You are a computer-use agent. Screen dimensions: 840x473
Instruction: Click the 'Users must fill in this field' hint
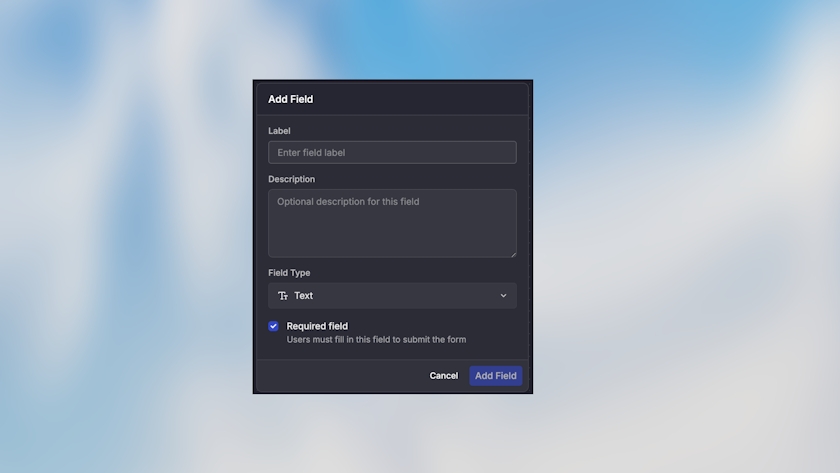pos(376,340)
